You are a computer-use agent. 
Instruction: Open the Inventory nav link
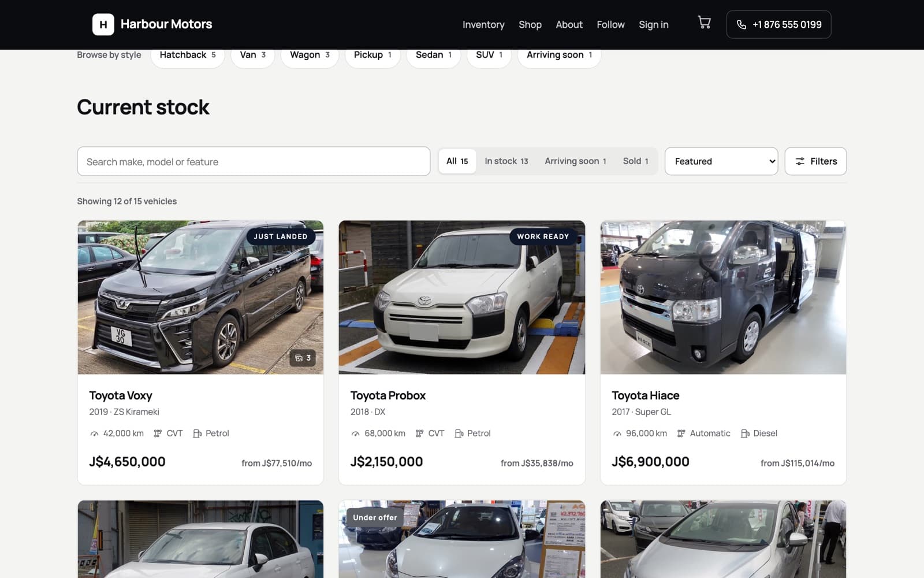click(483, 25)
